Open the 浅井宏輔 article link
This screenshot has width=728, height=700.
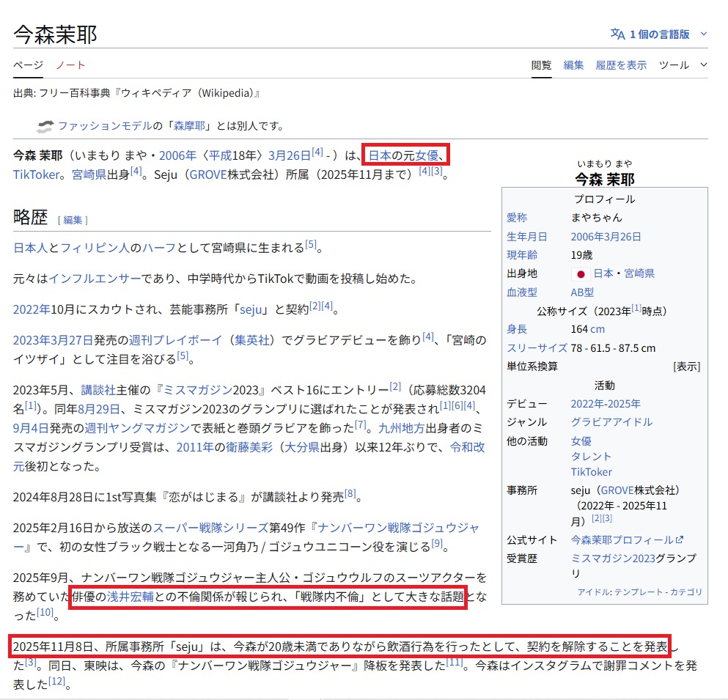coord(130,596)
